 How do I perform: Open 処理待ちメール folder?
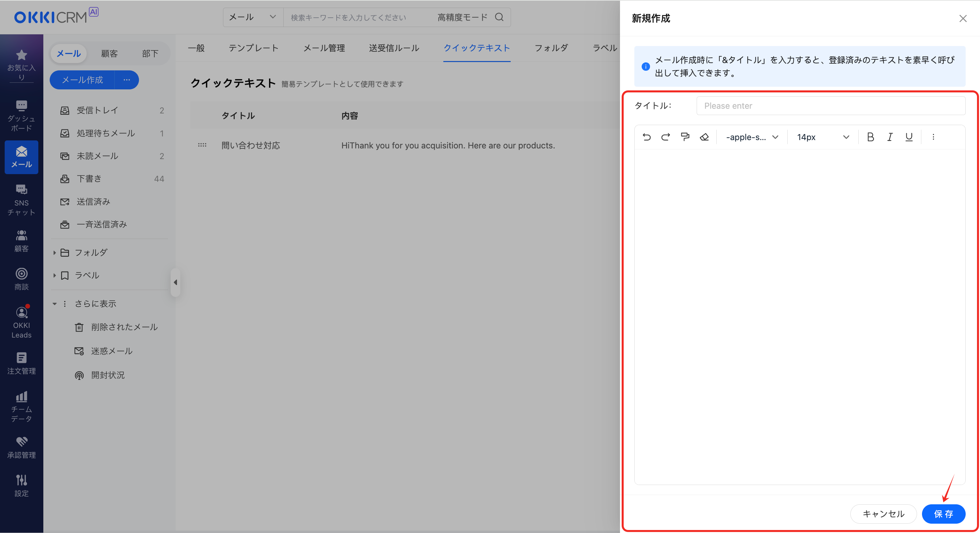click(110, 133)
